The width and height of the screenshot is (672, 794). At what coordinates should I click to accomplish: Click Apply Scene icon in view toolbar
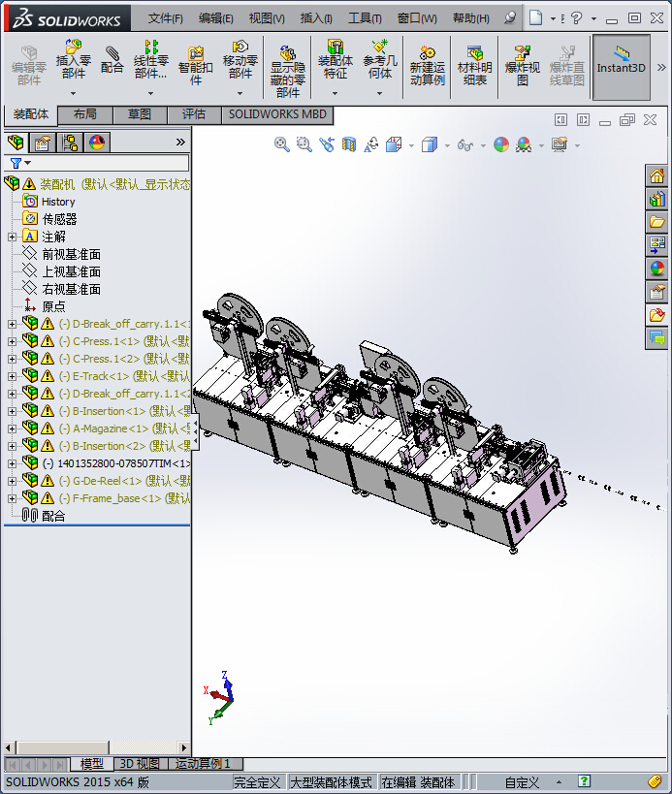click(524, 144)
